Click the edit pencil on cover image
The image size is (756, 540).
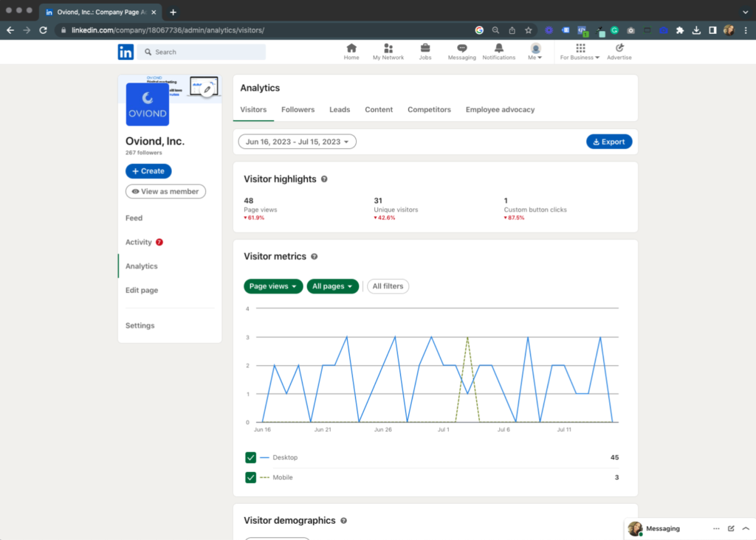coord(207,89)
